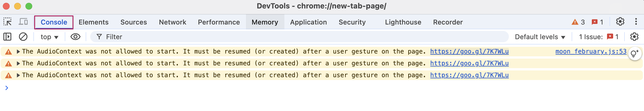Viewport: 644px width, 111px height.
Task: Open goo.gl link in second warning
Action: tap(469, 63)
